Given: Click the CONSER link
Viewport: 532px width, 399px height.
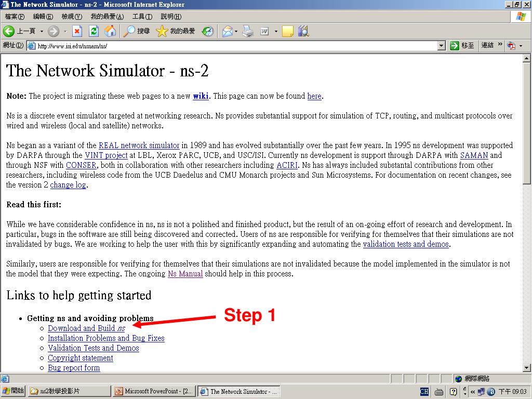Looking at the screenshot, I should pyautogui.click(x=81, y=165).
